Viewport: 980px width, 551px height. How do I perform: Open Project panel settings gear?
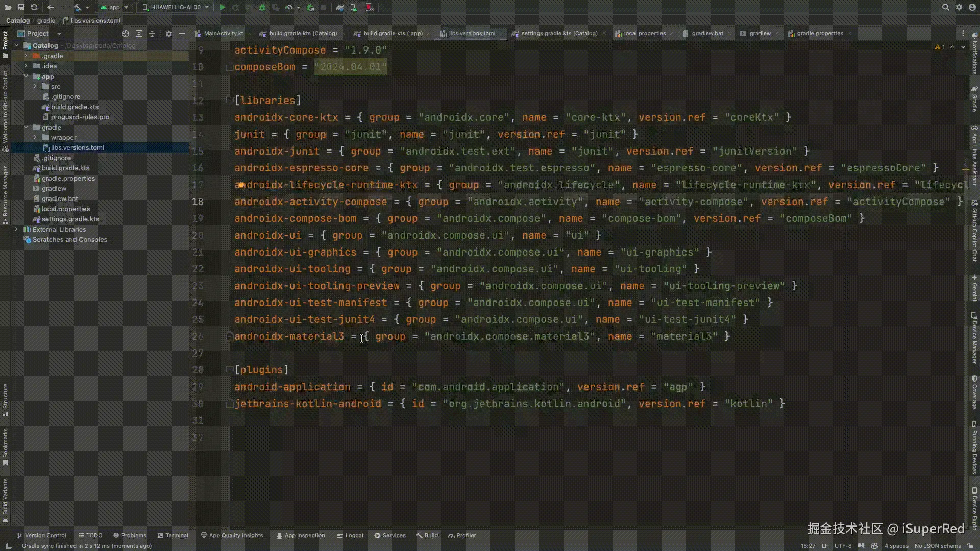(169, 34)
